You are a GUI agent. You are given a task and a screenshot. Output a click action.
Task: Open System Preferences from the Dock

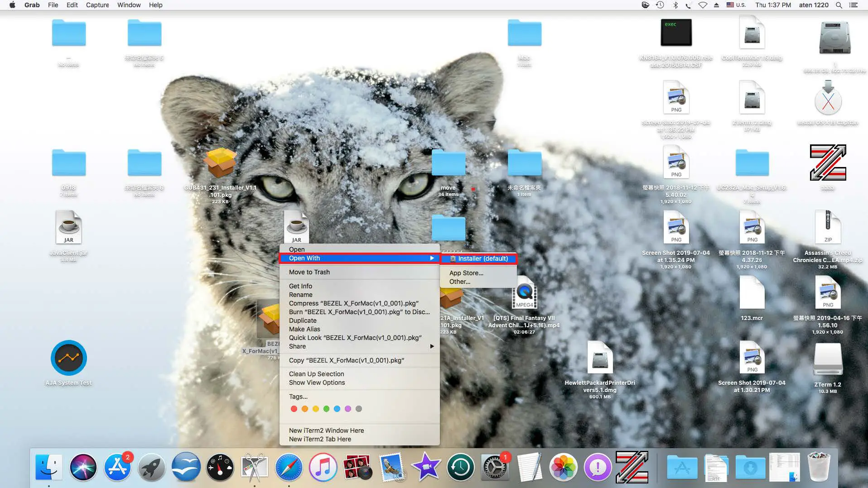[x=495, y=467]
